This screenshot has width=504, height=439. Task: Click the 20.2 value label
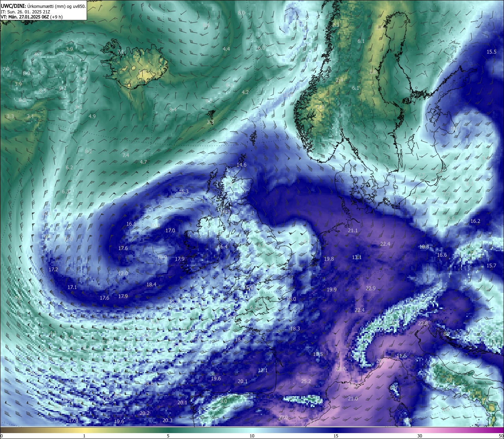tap(145, 413)
